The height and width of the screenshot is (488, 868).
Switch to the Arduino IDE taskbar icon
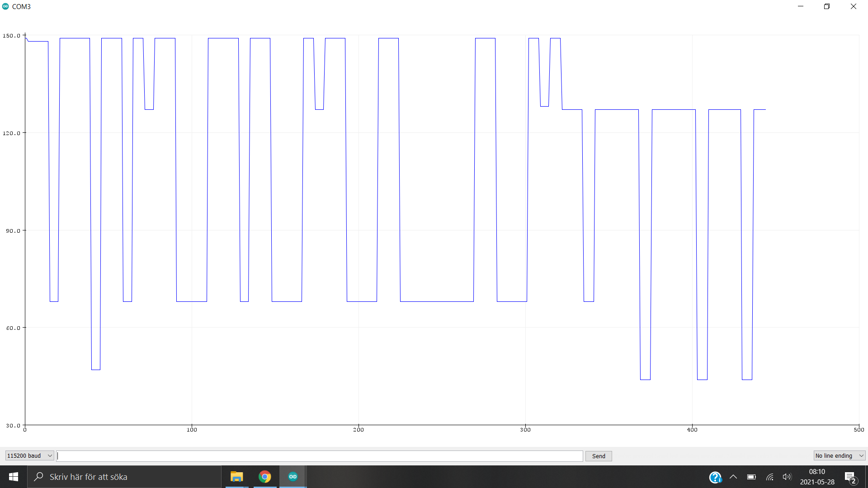pos(293,477)
